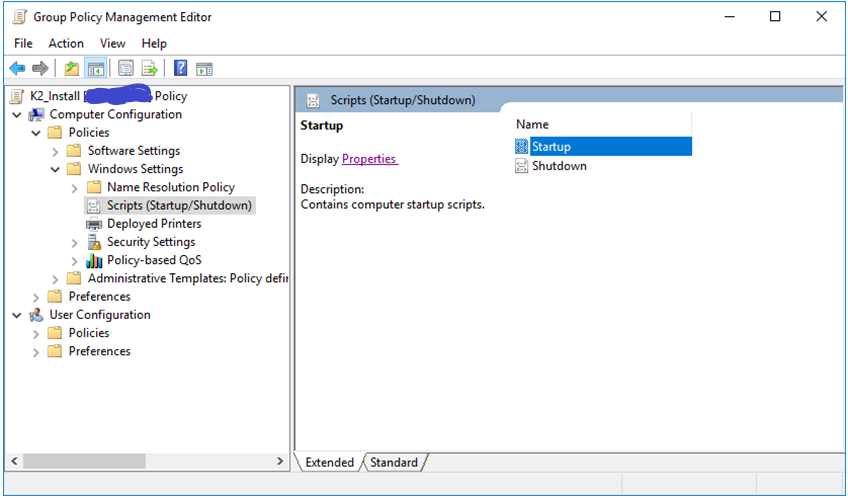Click tree pane horizontal scrollbar right arrow
The image size is (848, 498).
pos(280,461)
